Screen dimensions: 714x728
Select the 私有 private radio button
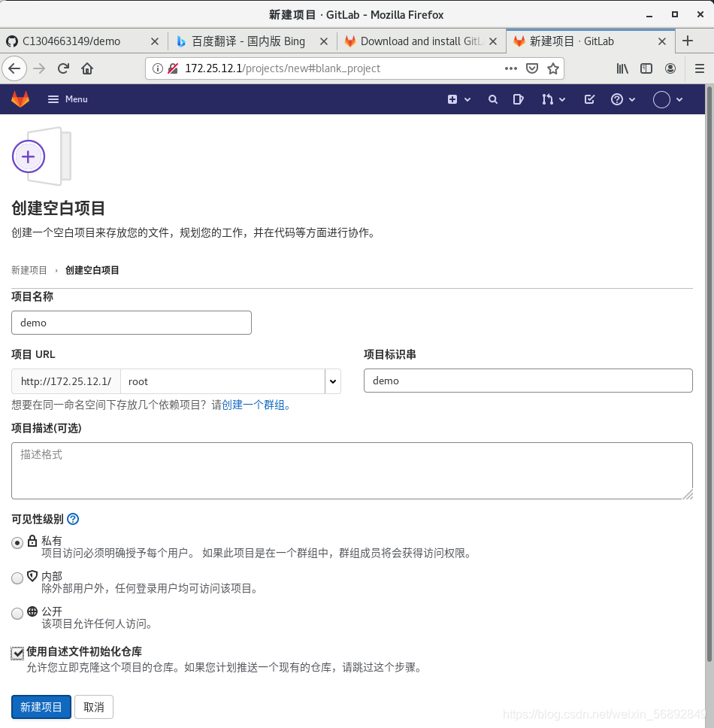tap(17, 542)
